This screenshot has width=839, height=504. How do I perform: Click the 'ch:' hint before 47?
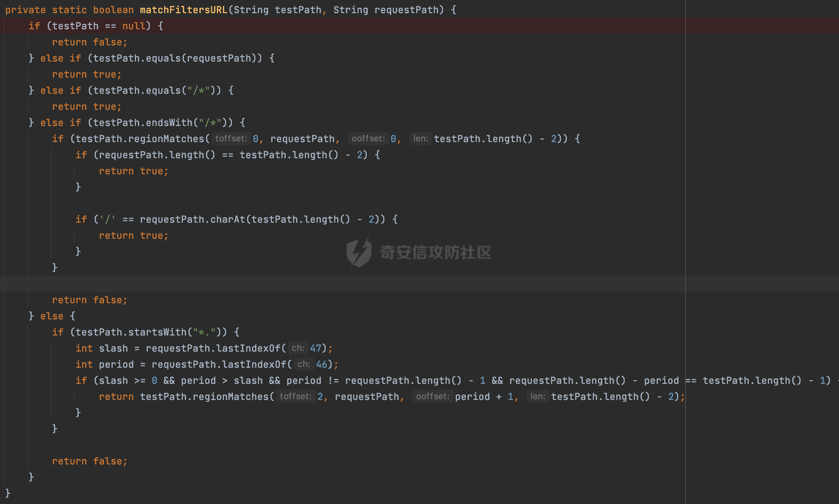point(298,348)
